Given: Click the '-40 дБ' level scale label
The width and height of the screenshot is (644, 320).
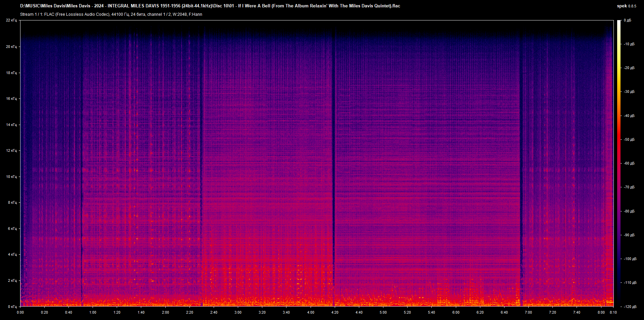Looking at the screenshot, I should pos(629,116).
